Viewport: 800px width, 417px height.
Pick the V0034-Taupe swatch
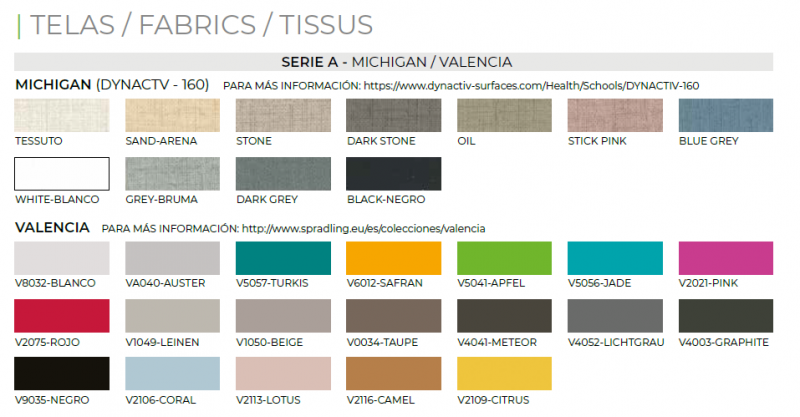(393, 316)
